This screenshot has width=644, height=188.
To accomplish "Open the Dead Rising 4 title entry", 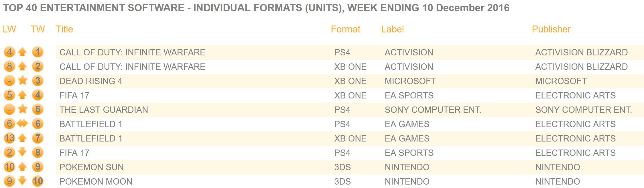I will point(91,81).
